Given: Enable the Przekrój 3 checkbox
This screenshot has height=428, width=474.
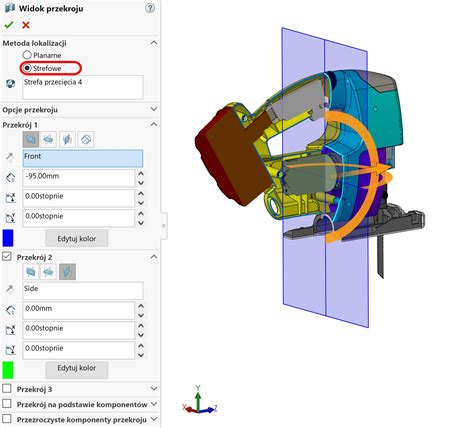Looking at the screenshot, I should tap(7, 389).
